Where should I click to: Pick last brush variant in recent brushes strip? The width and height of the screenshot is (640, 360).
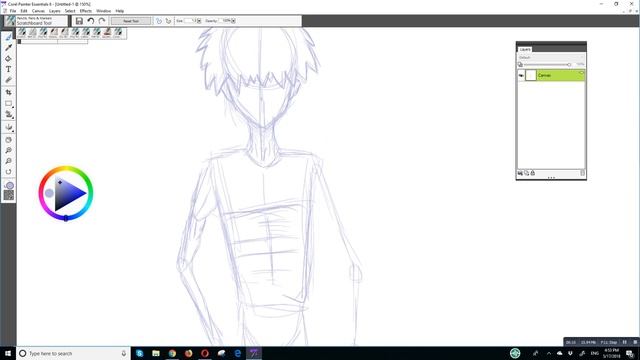pos(117,33)
